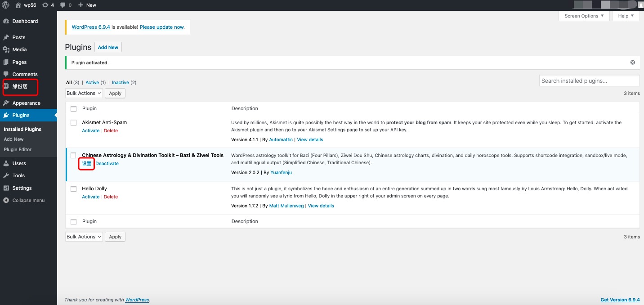
Task: Click the globe icon beside 缘份居
Action: click(6, 86)
